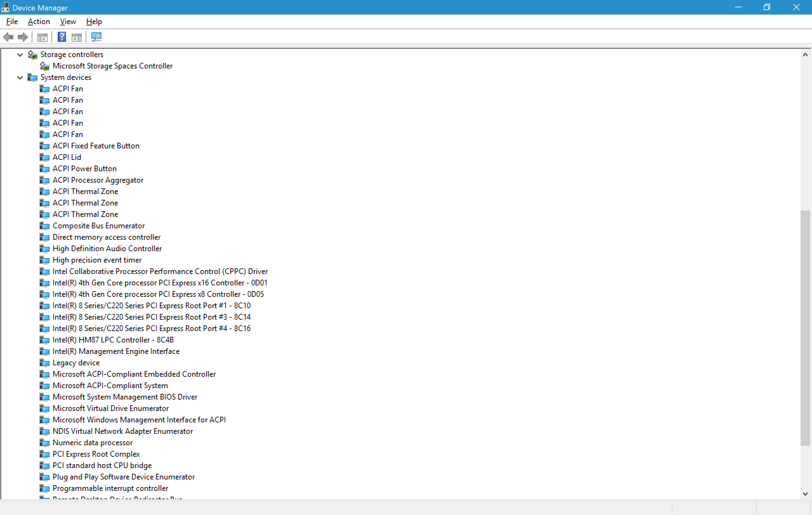Click the Back arrow toolbar icon
Viewport: 812px width, 515px height.
[x=8, y=37]
